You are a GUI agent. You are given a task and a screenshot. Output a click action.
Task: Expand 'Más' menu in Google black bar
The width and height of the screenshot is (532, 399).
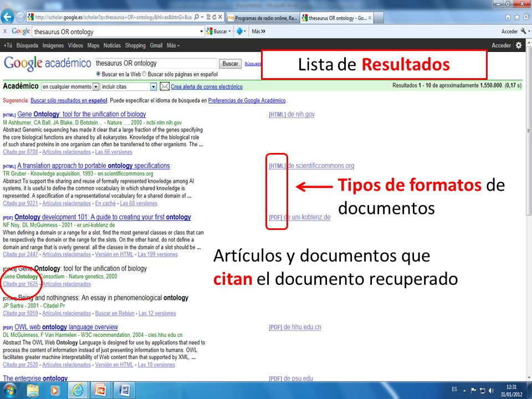coord(173,45)
